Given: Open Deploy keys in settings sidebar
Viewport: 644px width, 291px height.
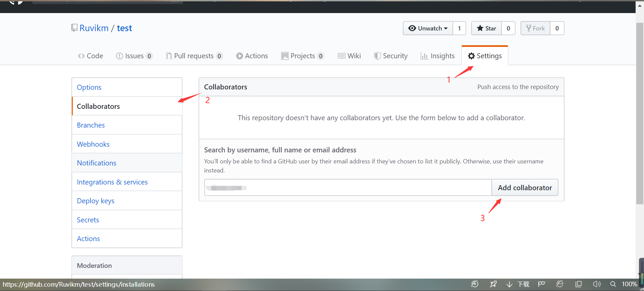Looking at the screenshot, I should 127,201.
